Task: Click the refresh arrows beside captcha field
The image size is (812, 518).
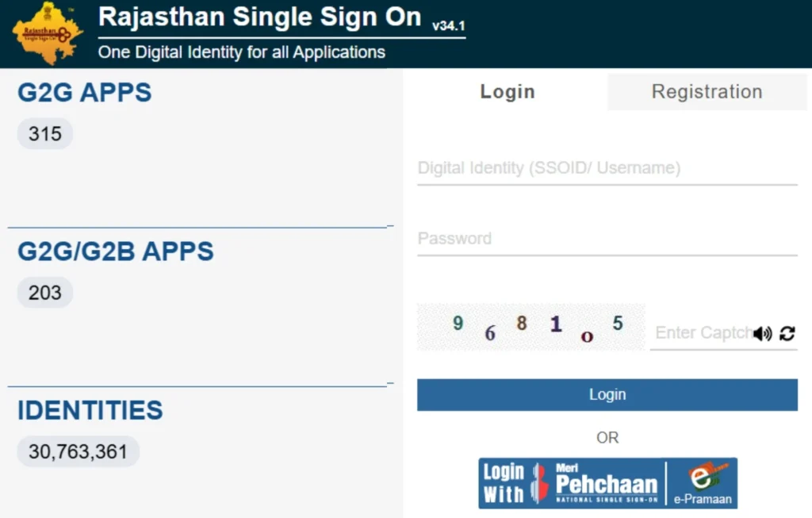Action: pyautogui.click(x=787, y=334)
